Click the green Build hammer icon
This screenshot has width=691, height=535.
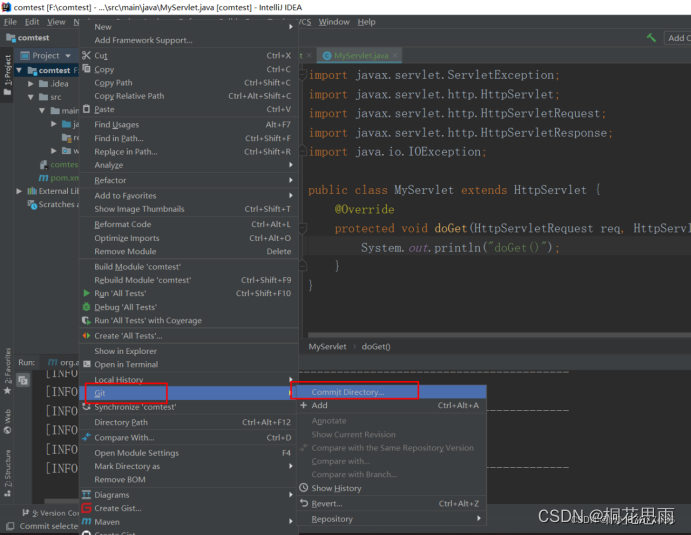[651, 38]
